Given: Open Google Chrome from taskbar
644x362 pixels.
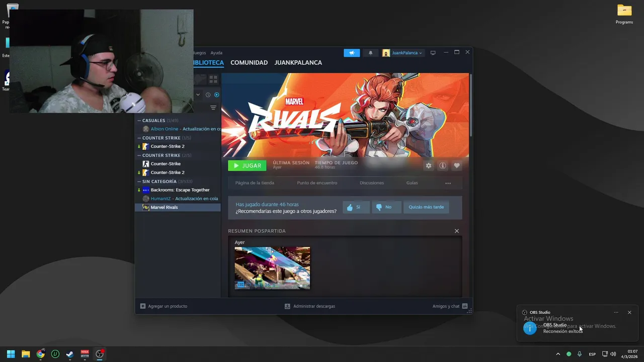Looking at the screenshot, I should (x=40, y=354).
